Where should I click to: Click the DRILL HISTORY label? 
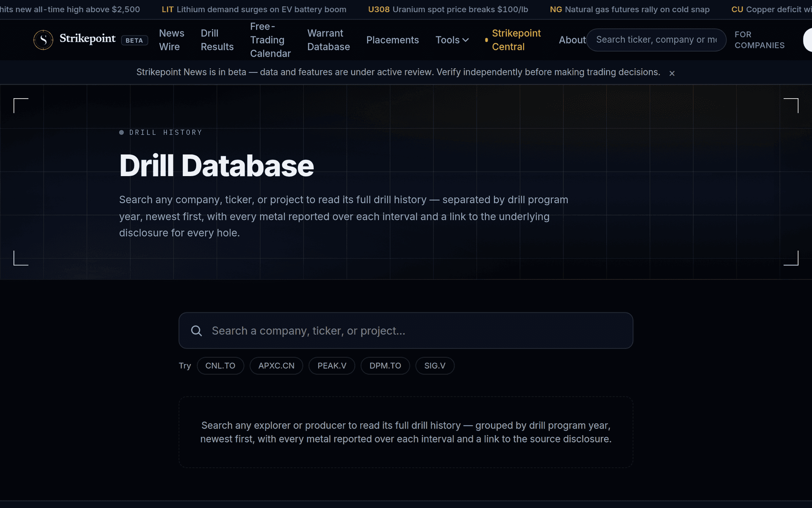pyautogui.click(x=165, y=133)
